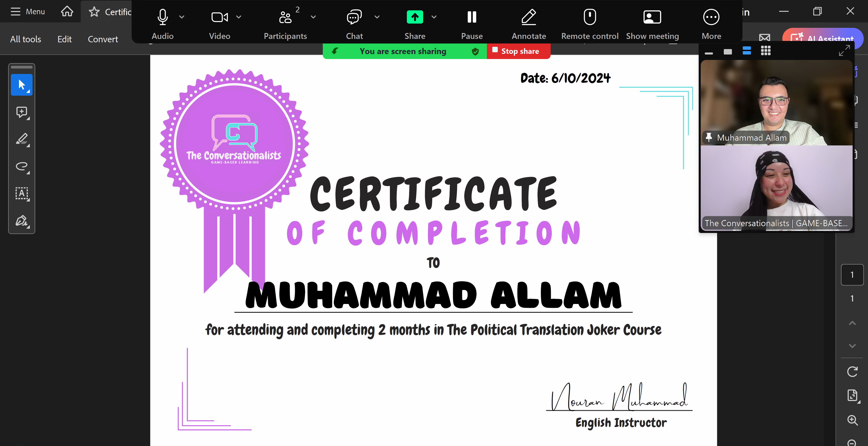Select the arrow Select tool
The width and height of the screenshot is (868, 446).
coord(22,85)
